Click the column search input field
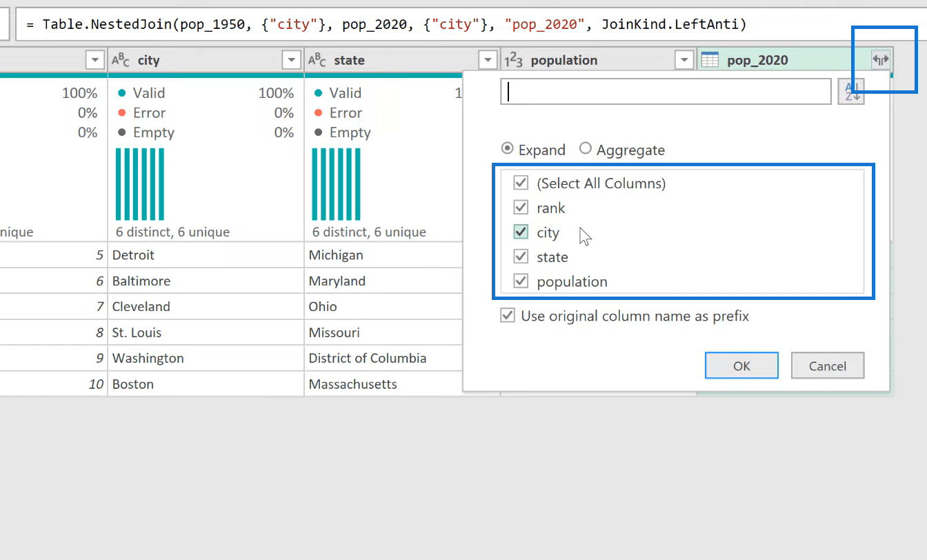Image resolution: width=927 pixels, height=560 pixels. click(666, 92)
